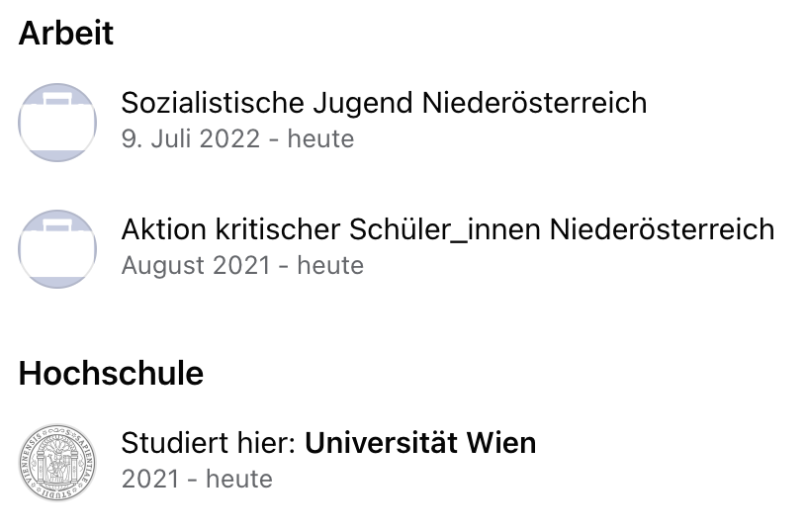Click briefcase icon beside Aktion kritischer Schüler_innen
This screenshot has width=807, height=532.
pos(57,249)
